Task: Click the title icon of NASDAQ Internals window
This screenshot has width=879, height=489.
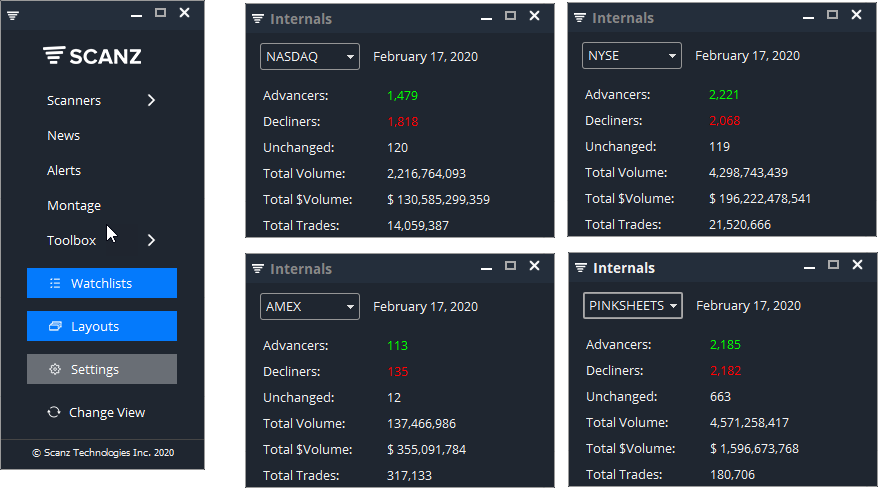Action: pyautogui.click(x=258, y=19)
